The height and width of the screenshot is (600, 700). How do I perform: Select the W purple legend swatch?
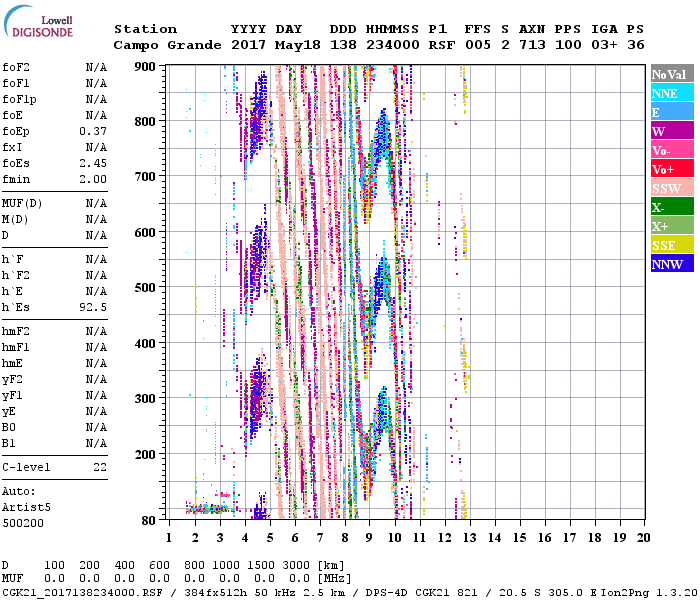click(x=672, y=130)
